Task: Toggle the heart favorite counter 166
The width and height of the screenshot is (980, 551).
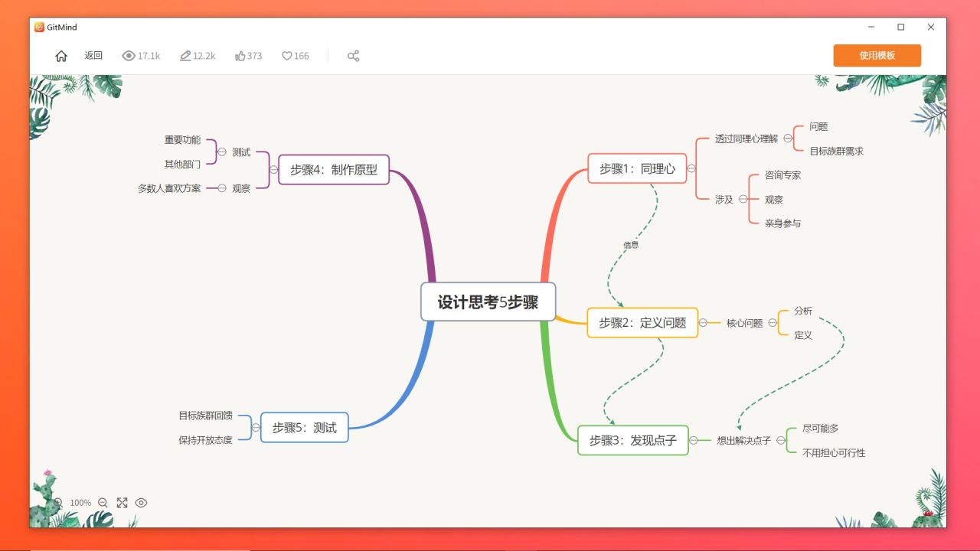Action: (295, 55)
